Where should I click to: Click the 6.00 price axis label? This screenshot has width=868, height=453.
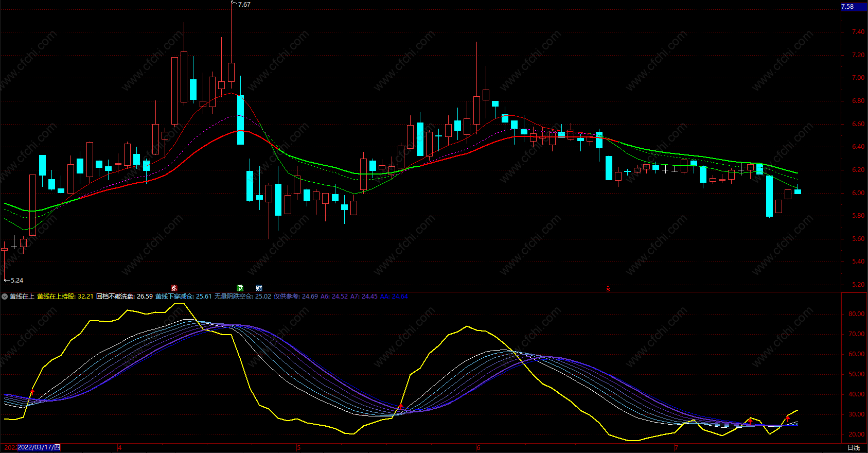(x=858, y=193)
